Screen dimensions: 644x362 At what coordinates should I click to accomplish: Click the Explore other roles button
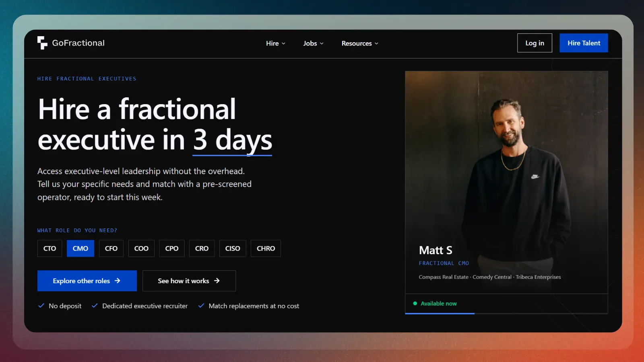coord(87,281)
